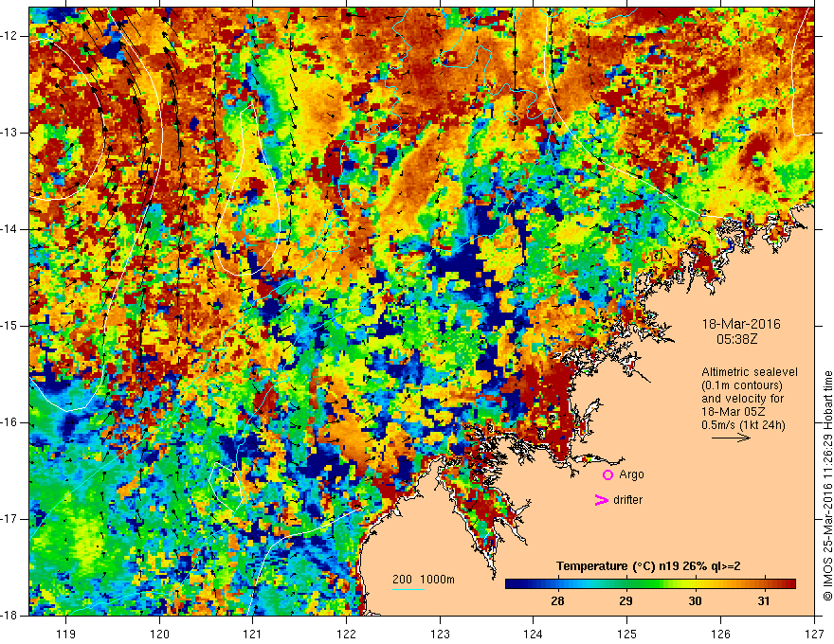Click the temperature color bar
The image size is (834, 644).
tap(650, 584)
